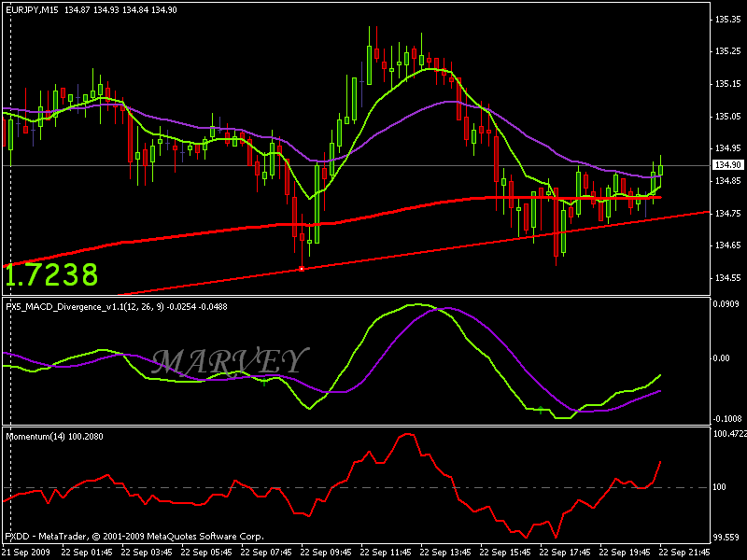This screenshot has height=560, width=747.
Task: Click the 135.25 price scale label
Action: [727, 50]
